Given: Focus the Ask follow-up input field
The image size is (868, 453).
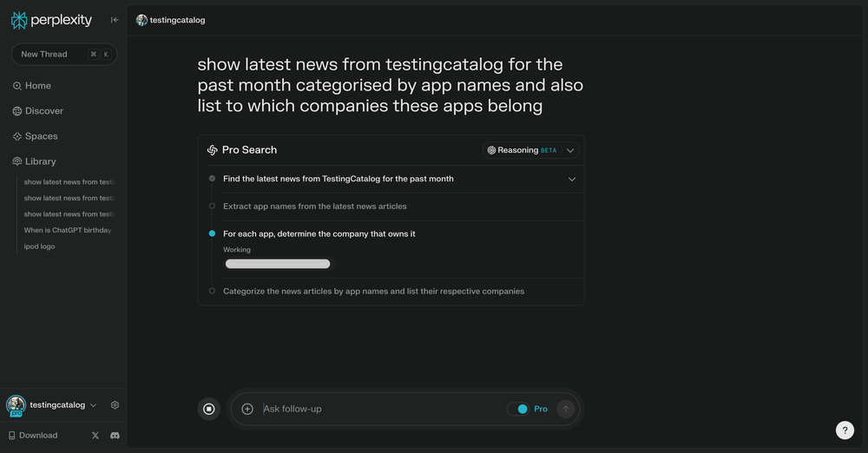Looking at the screenshot, I should point(378,409).
